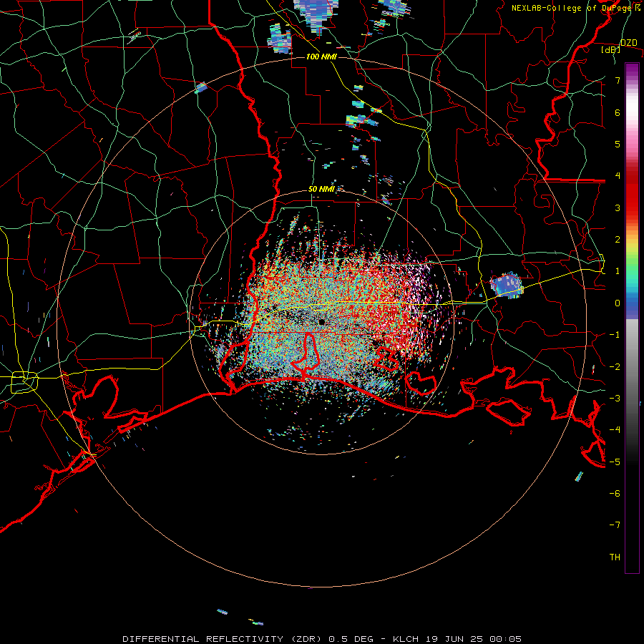Click the isolated blue echo cell east of radar
The image size is (644, 644).
coord(507,284)
